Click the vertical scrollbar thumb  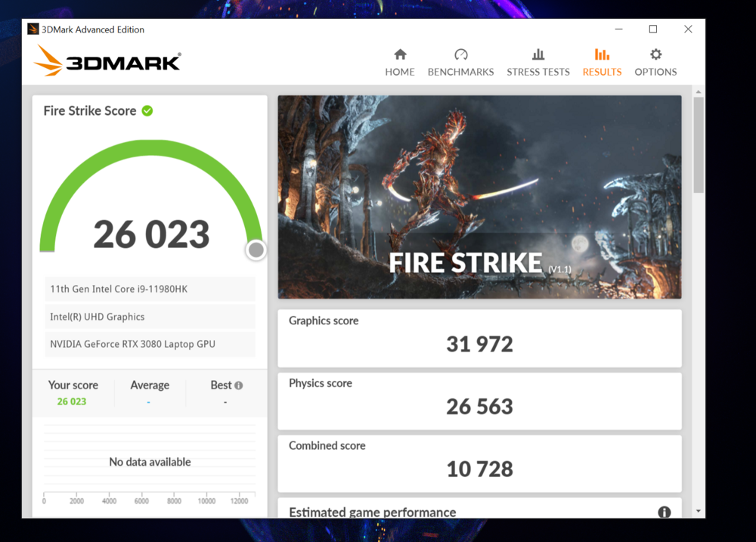(x=699, y=144)
